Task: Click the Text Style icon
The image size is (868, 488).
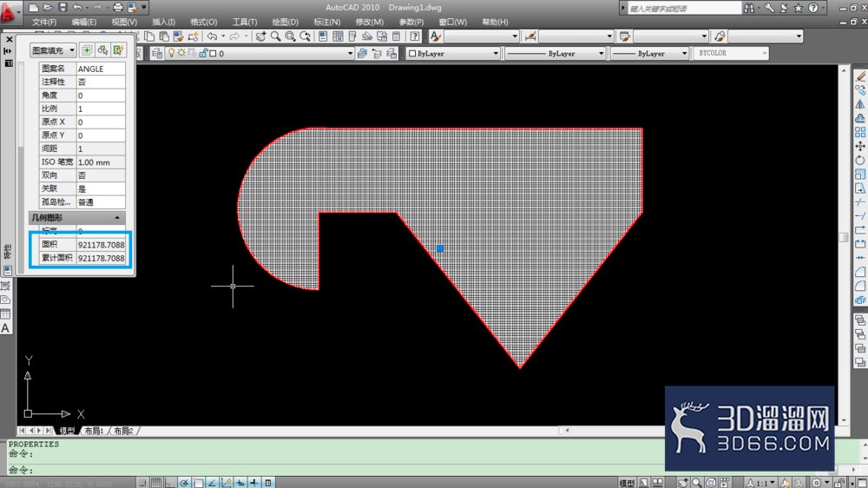Action: click(435, 36)
